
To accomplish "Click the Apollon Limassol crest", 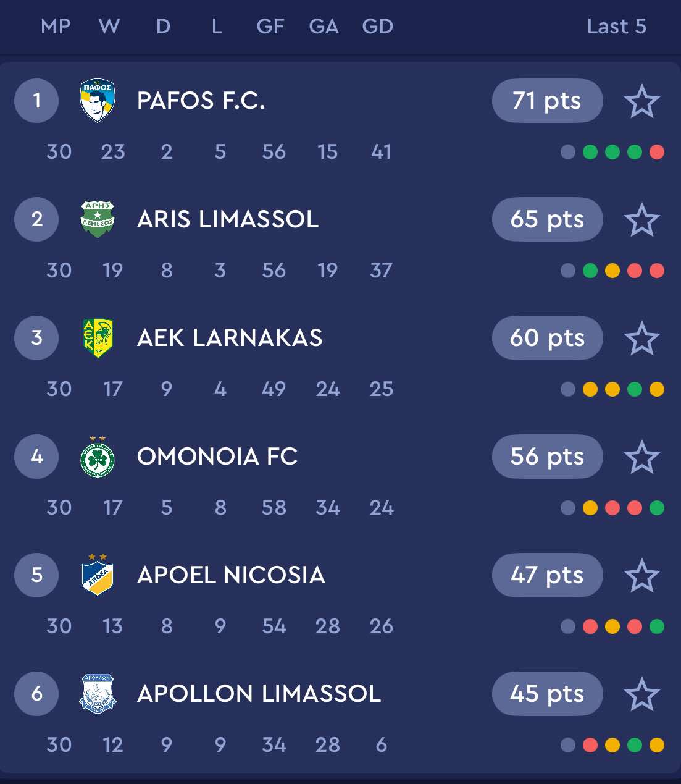I will (98, 694).
